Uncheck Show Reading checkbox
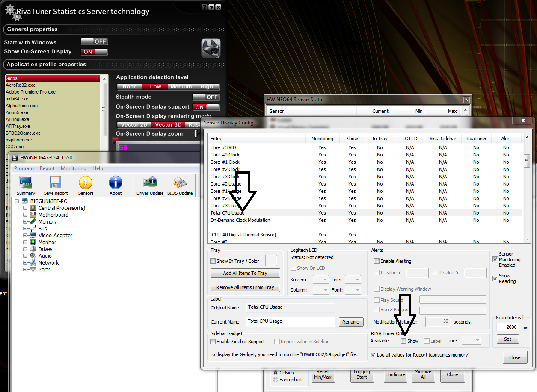The height and width of the screenshot is (392, 537). [495, 278]
